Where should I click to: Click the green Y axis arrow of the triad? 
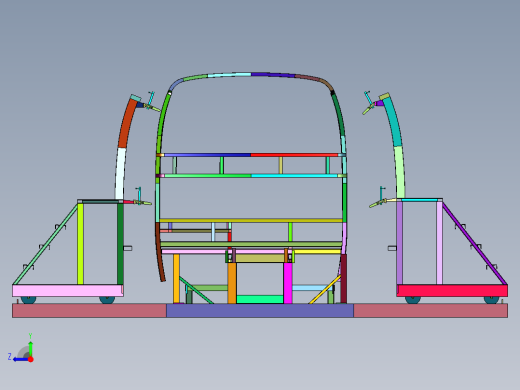[30, 348]
